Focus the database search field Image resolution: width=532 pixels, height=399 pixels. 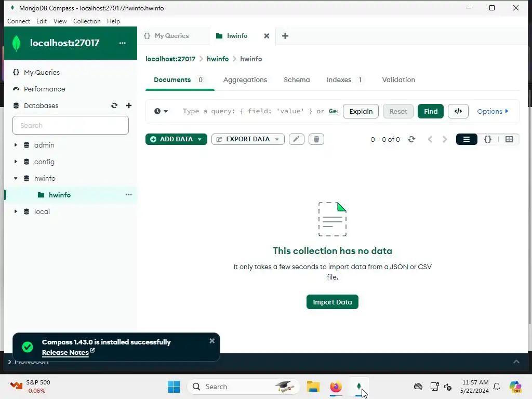pos(71,125)
